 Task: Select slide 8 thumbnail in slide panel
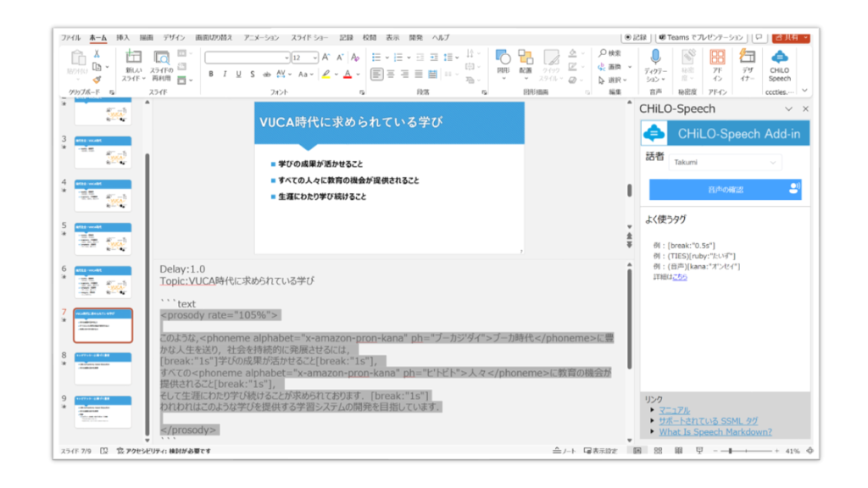tap(103, 369)
